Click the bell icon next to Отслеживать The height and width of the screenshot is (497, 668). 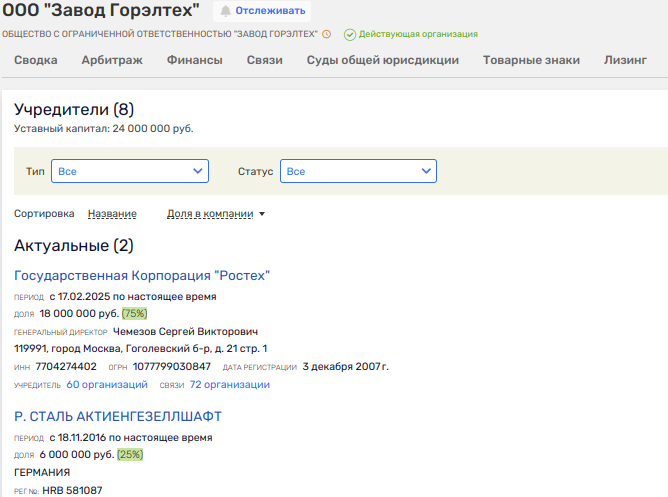pos(225,11)
